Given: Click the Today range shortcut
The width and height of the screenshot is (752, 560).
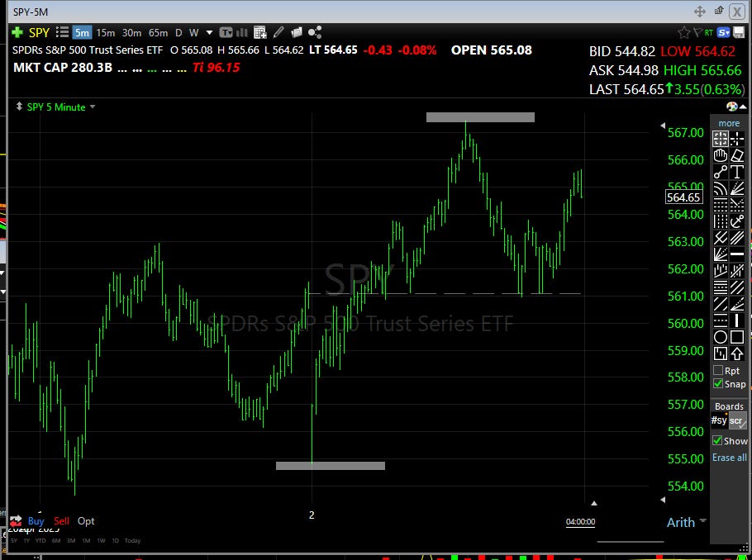Looking at the screenshot, I should 132,541.
